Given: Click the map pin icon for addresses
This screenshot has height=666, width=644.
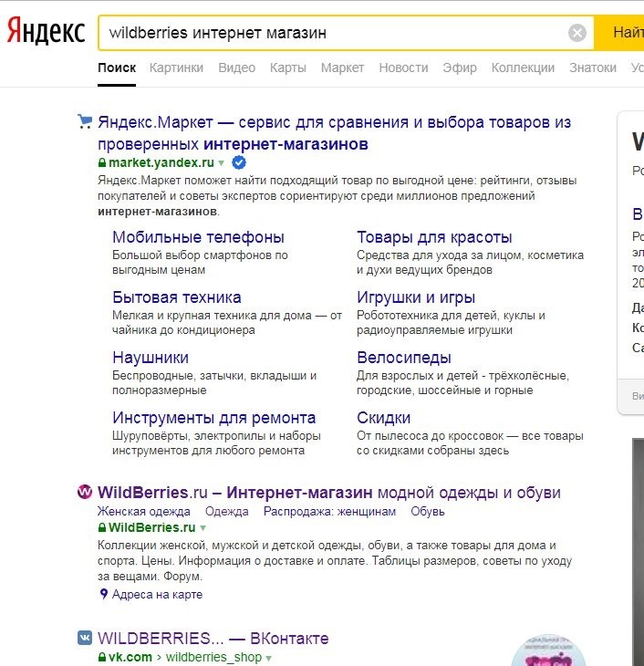Looking at the screenshot, I should 103,594.
